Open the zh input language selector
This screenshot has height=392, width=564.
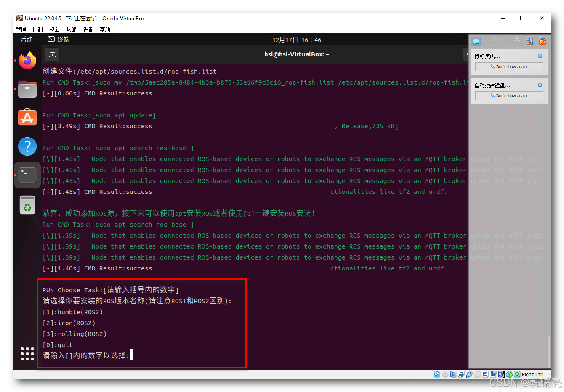(496, 40)
